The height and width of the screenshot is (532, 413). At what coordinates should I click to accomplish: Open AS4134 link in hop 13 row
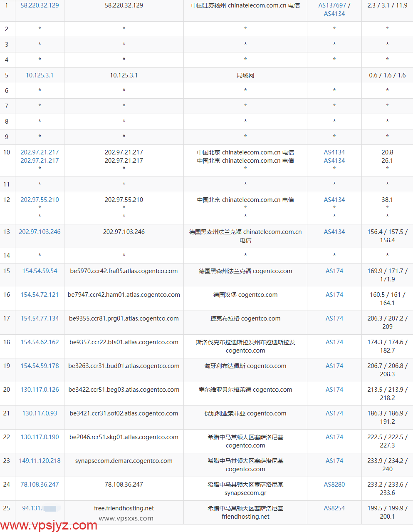[x=334, y=232]
